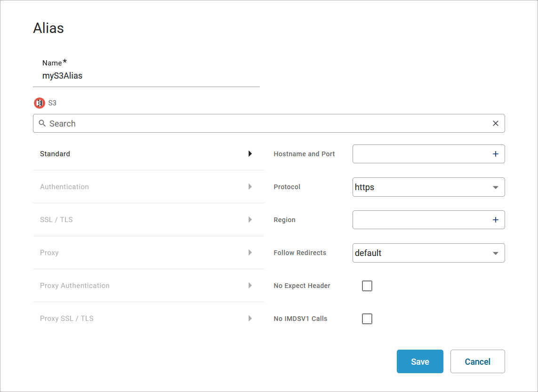This screenshot has height=392, width=538.
Task: Click the arrow beside the Standard category
Action: click(250, 154)
